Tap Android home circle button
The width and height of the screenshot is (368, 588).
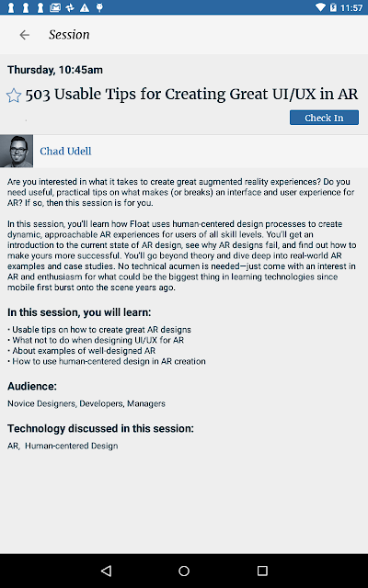(184, 571)
